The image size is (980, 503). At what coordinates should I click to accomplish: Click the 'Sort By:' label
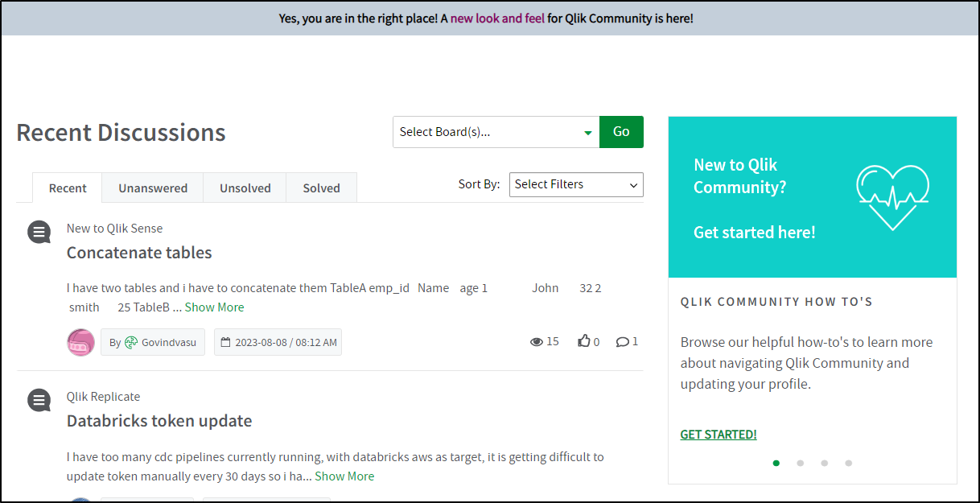point(480,184)
